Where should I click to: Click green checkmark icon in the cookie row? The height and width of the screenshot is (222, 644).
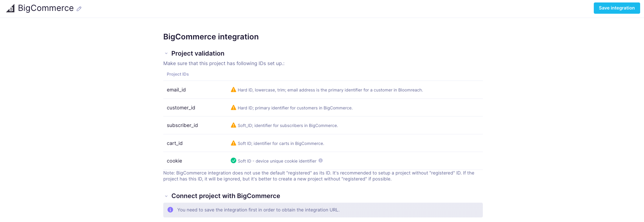click(x=233, y=160)
